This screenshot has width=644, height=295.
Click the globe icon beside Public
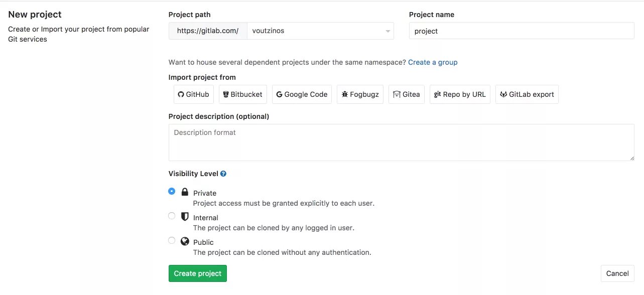(185, 241)
